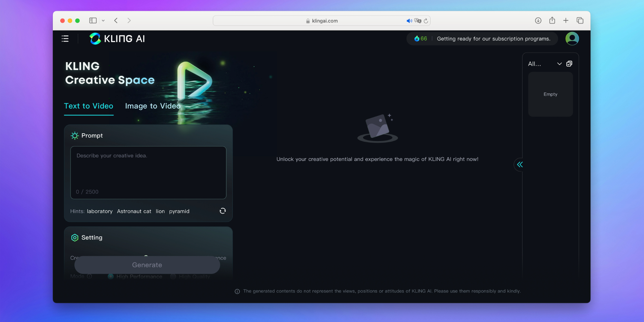This screenshot has height=322, width=644.
Task: Show Safari downloads
Action: [538, 21]
